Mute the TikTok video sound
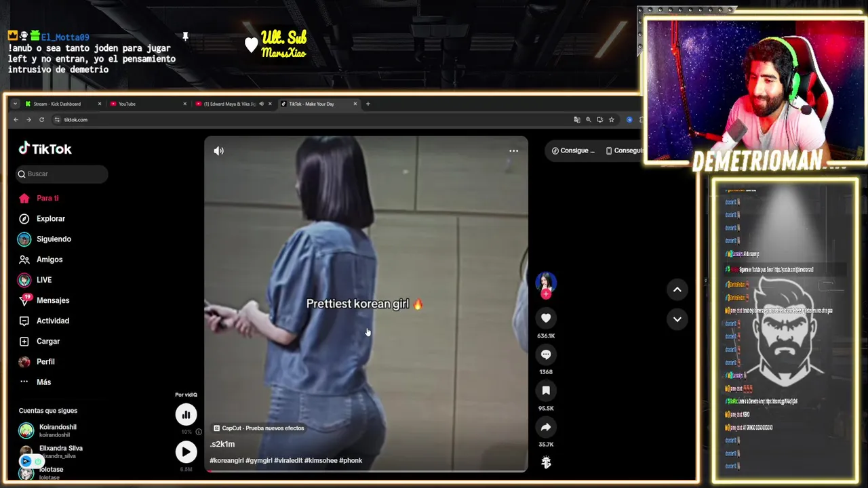Image resolution: width=868 pixels, height=488 pixels. (x=218, y=151)
